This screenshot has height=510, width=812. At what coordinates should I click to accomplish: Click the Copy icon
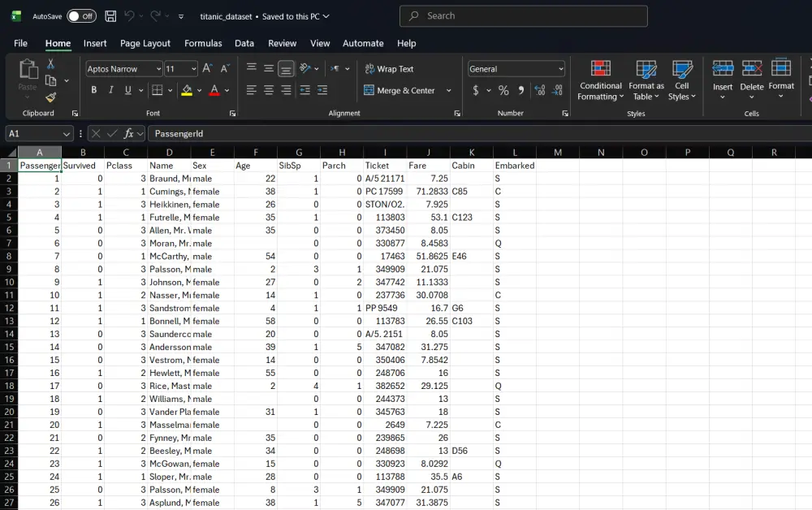[x=50, y=80]
